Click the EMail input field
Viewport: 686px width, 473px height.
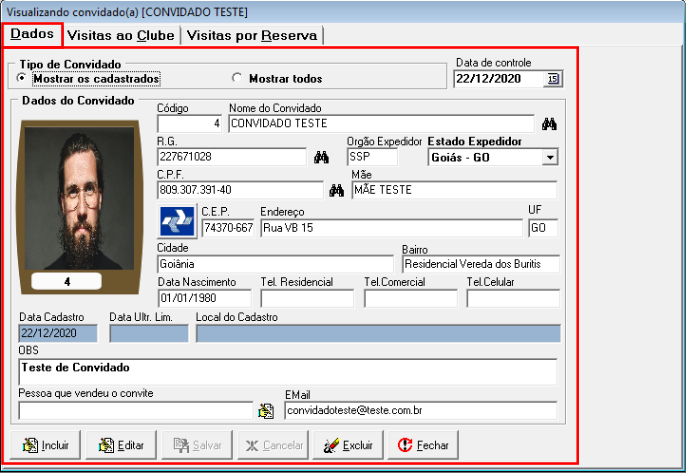[x=420, y=410]
